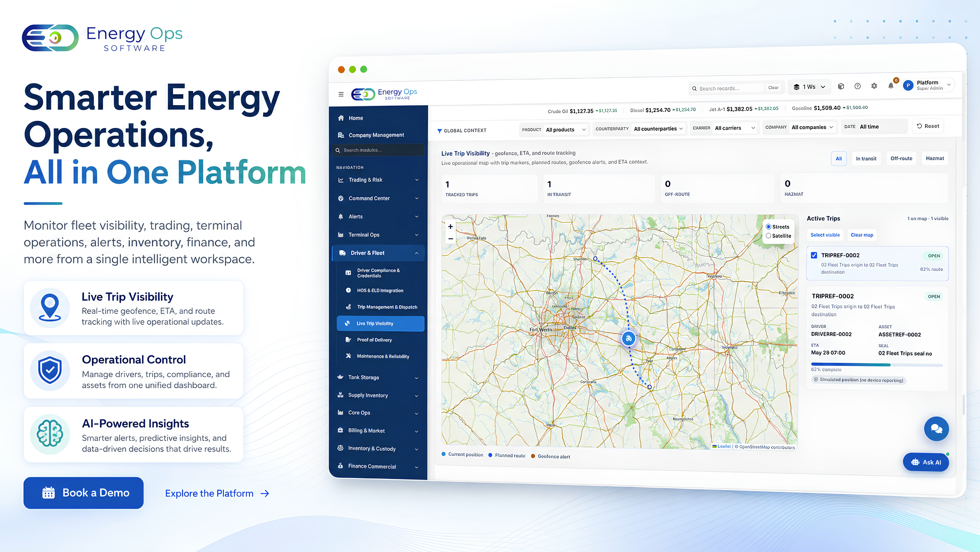Click the Command Center icon
The height and width of the screenshot is (552, 980).
(x=341, y=198)
